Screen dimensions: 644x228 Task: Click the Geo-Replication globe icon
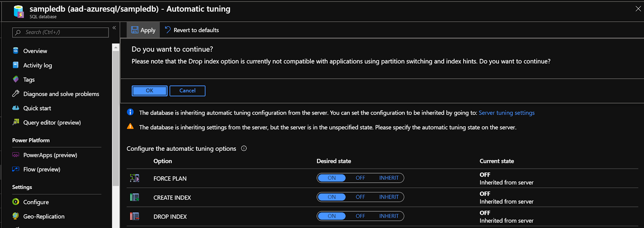(x=16, y=216)
